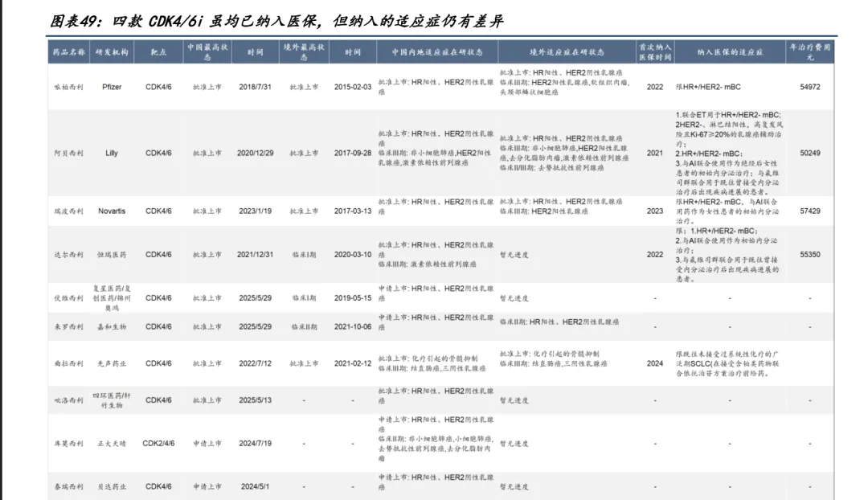
Task: Click the date '2018/7/31'
Action: pyautogui.click(x=256, y=87)
